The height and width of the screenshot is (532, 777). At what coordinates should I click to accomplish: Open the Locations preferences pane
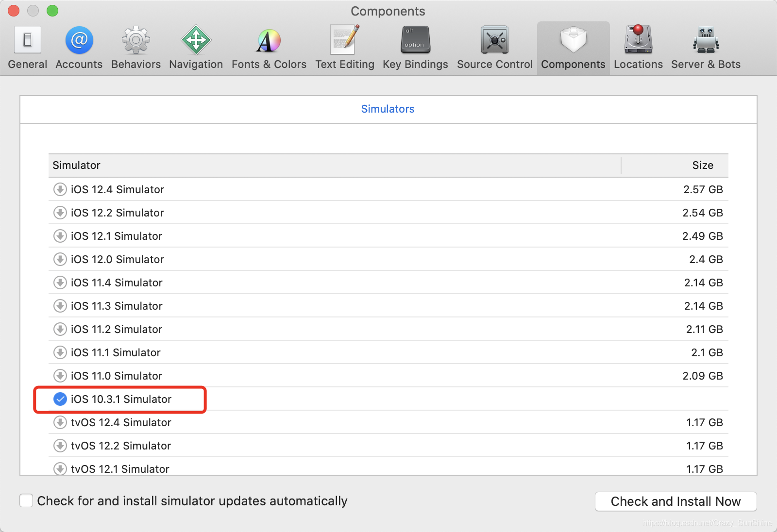coord(638,48)
